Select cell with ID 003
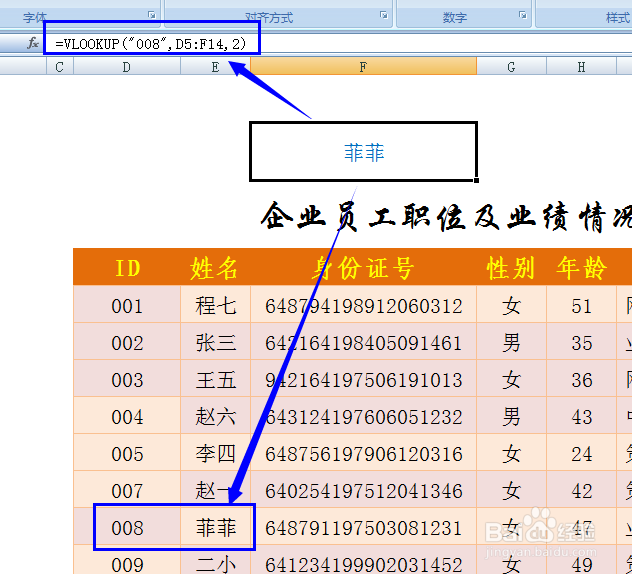 [x=127, y=379]
